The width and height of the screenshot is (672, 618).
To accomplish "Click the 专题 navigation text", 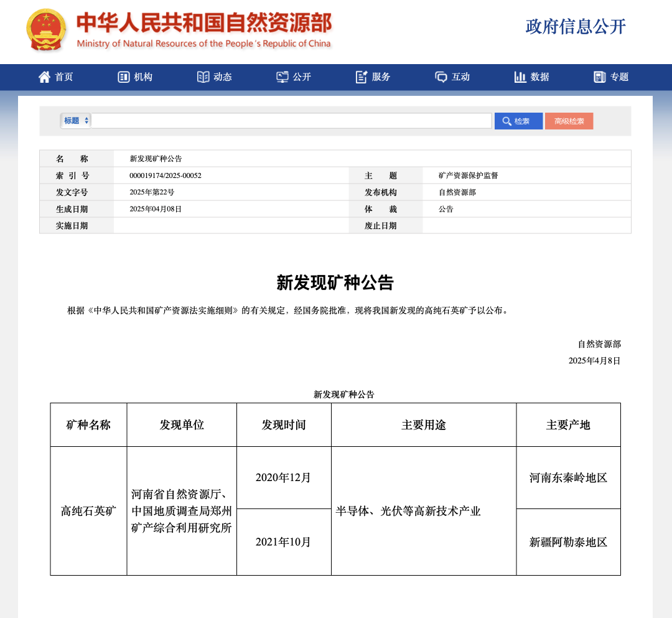I will pos(619,77).
